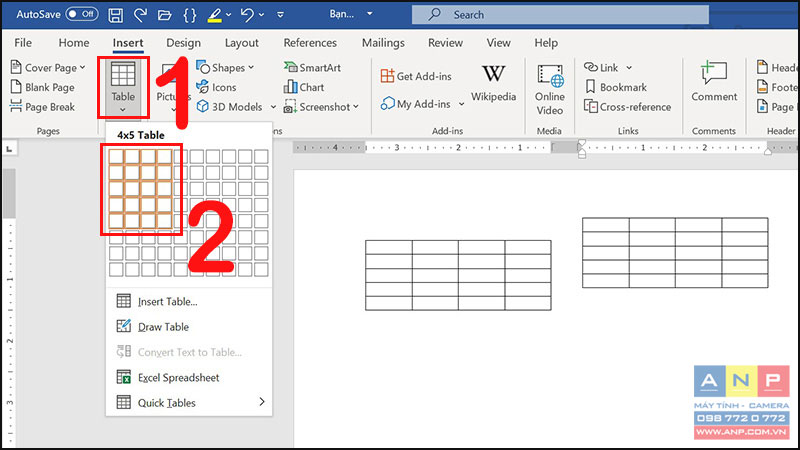This screenshot has height=450, width=800.
Task: Choose Insert Table... from the menu
Action: click(x=189, y=302)
